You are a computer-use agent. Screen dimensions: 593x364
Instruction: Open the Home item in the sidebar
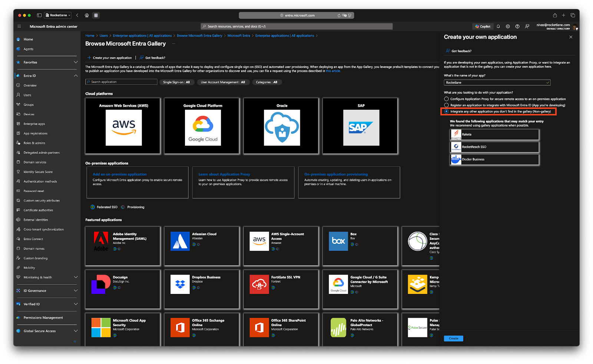coord(28,39)
